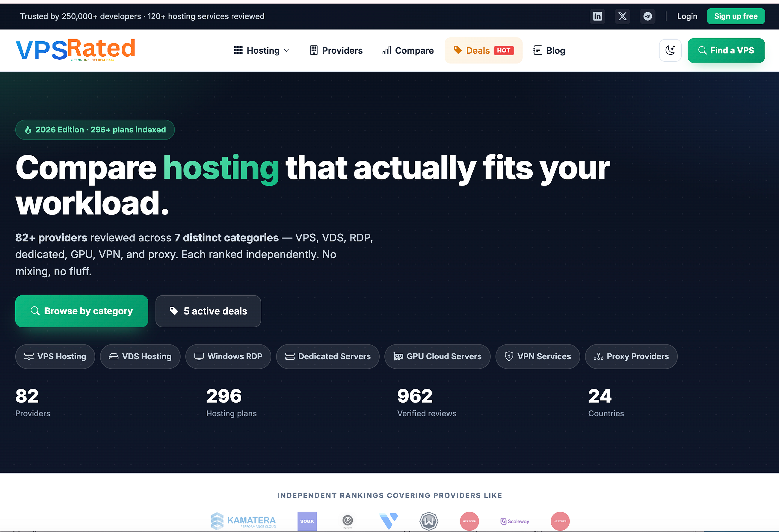Image resolution: width=779 pixels, height=532 pixels.
Task: Click the Hetzner logo after Scaleway
Action: point(560,521)
